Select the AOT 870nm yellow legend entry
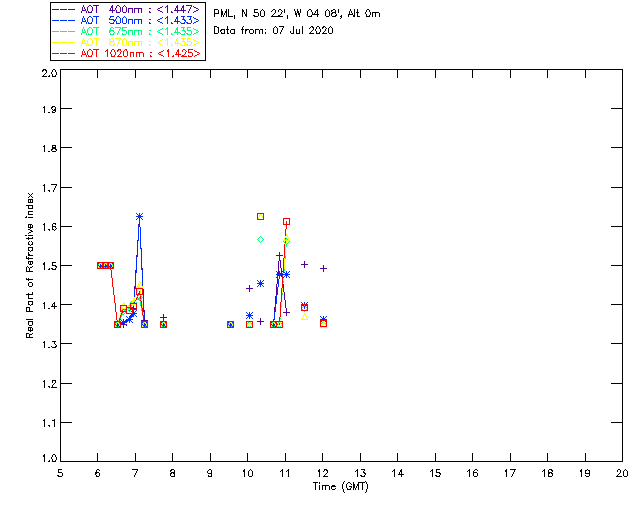 point(126,42)
